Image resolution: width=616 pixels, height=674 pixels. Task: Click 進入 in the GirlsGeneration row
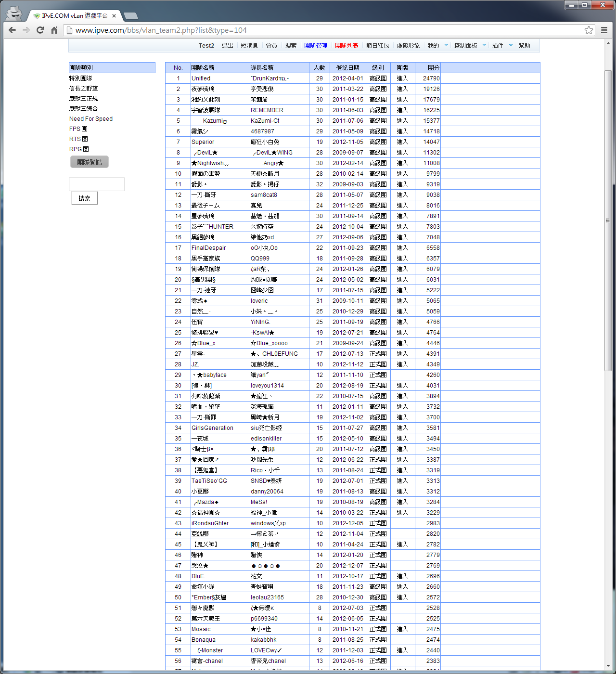click(x=402, y=428)
